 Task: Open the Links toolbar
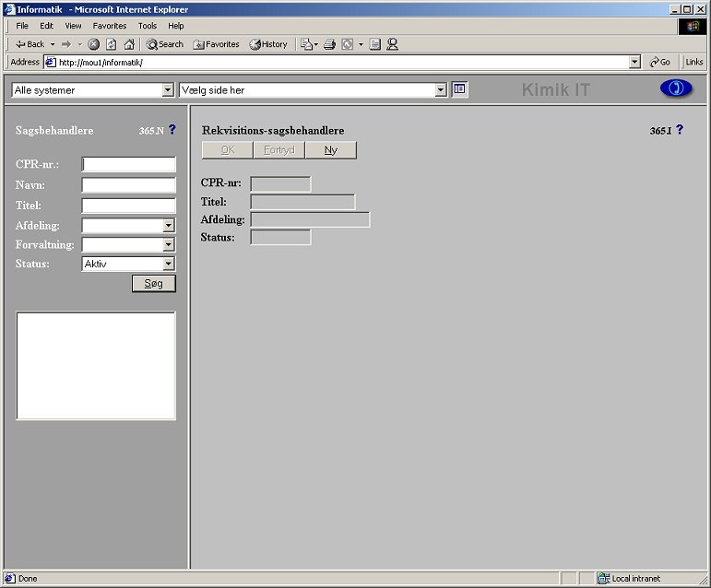tap(693, 62)
